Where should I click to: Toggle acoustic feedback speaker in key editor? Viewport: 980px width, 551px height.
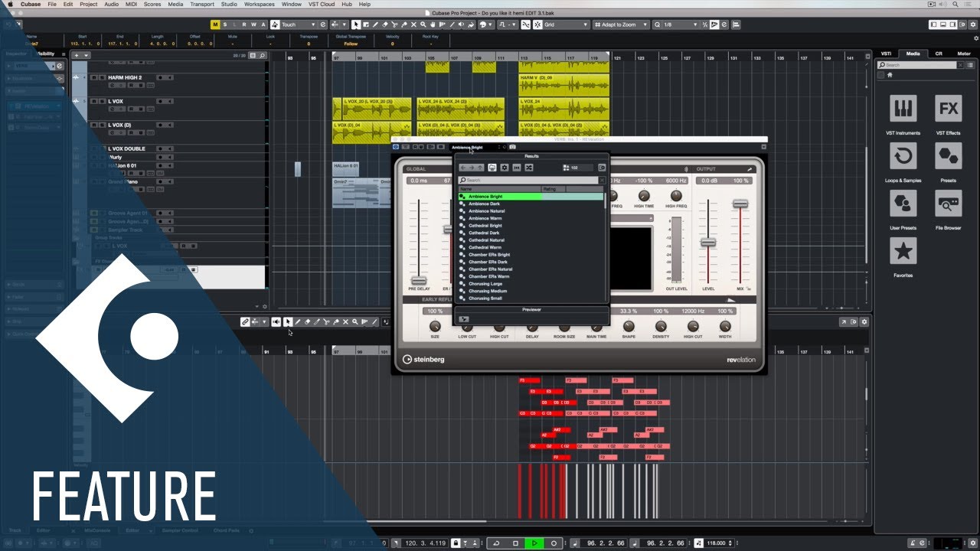click(x=276, y=322)
